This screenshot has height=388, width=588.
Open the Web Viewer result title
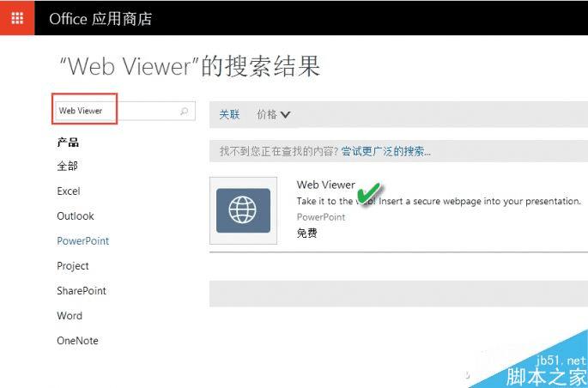[x=326, y=185]
